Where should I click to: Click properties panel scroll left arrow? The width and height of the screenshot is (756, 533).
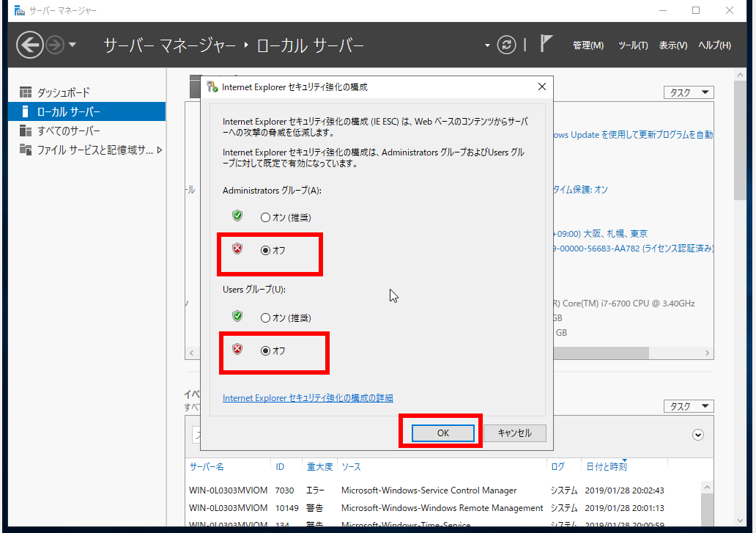tap(192, 353)
